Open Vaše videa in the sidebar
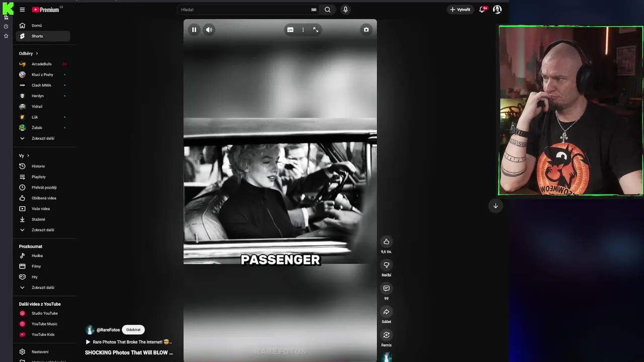 pos(43,209)
